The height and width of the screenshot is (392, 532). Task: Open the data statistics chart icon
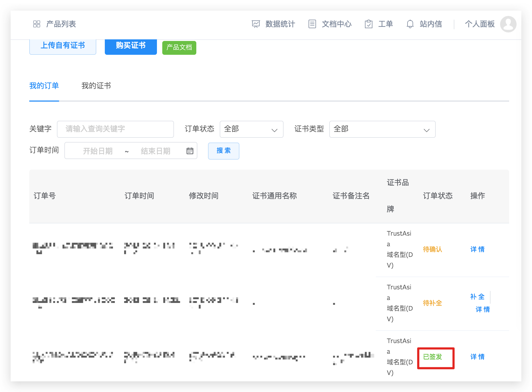pyautogui.click(x=256, y=24)
